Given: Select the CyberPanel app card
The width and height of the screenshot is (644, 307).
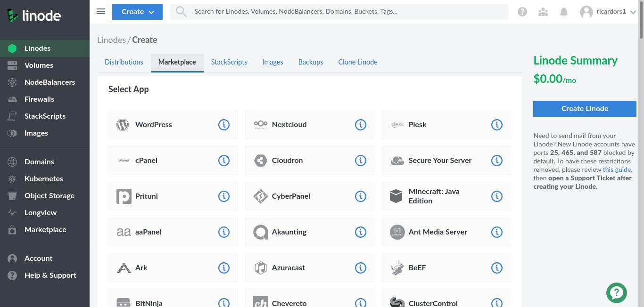Looking at the screenshot, I should (310, 196).
